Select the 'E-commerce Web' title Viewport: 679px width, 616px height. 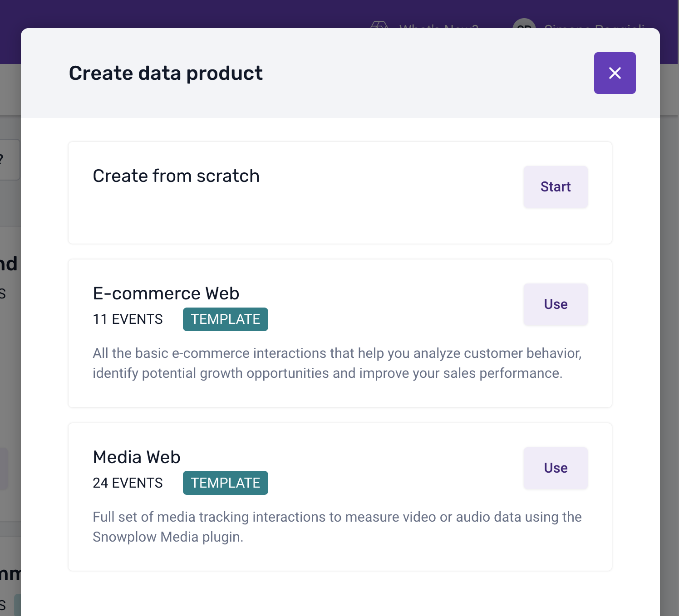coord(166,293)
